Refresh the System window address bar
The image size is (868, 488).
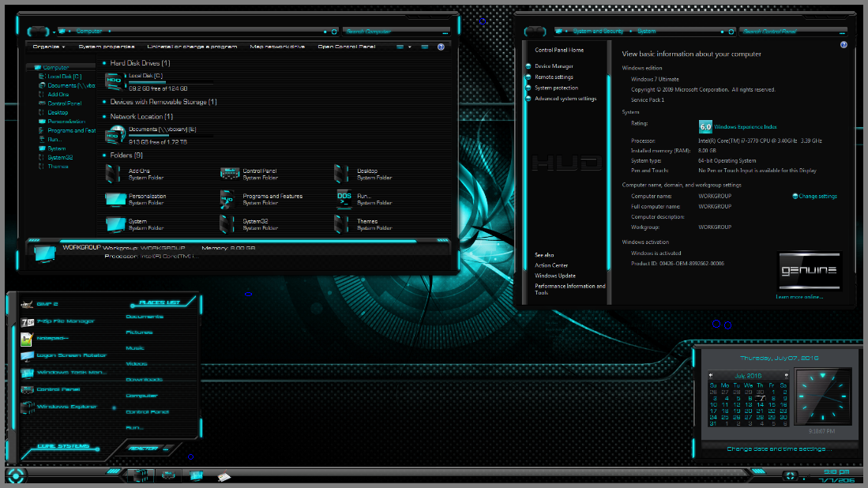pyautogui.click(x=731, y=32)
